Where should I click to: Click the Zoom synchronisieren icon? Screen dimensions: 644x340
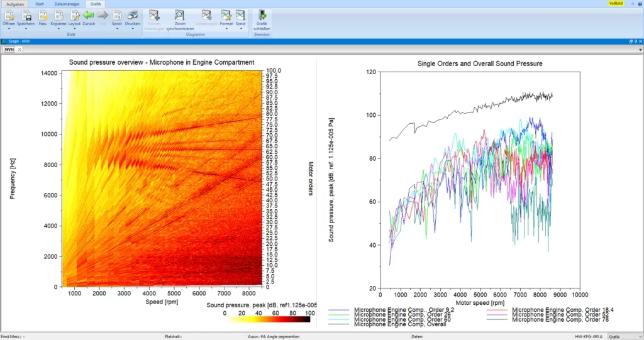click(x=180, y=15)
